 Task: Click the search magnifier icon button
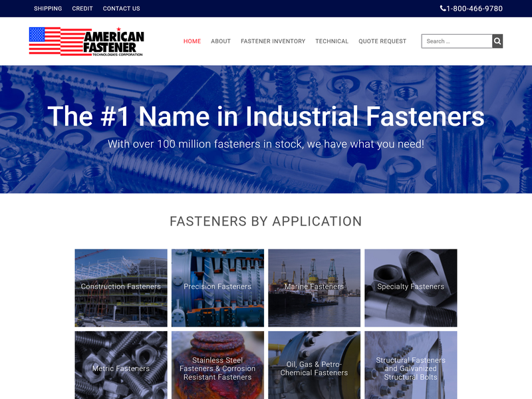click(497, 41)
